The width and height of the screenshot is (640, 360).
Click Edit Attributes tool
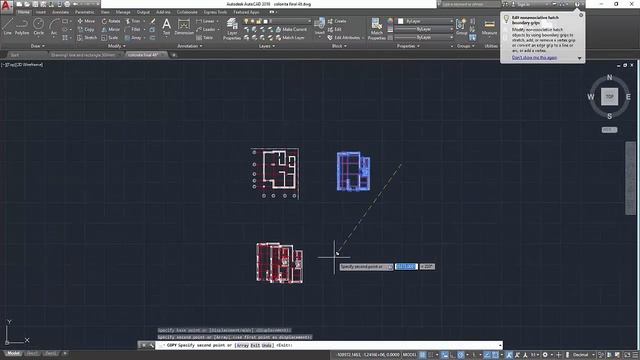(344, 38)
